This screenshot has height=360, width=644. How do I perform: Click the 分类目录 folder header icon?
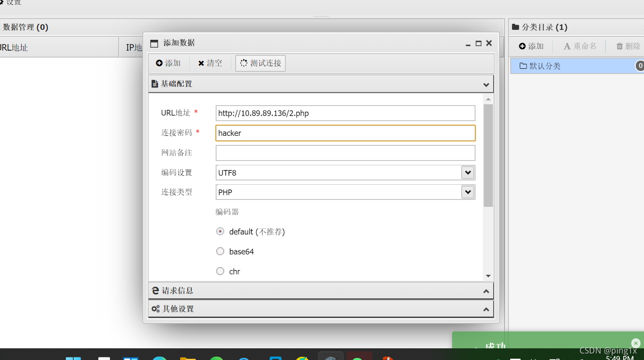pos(515,27)
